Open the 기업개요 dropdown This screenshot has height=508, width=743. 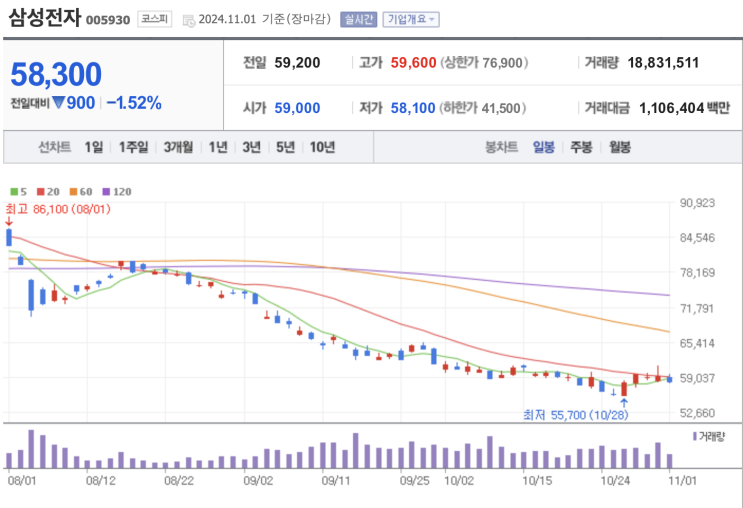(411, 19)
